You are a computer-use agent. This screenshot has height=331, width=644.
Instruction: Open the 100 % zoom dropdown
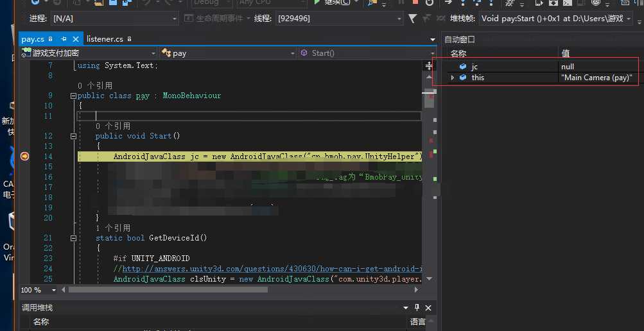53,290
